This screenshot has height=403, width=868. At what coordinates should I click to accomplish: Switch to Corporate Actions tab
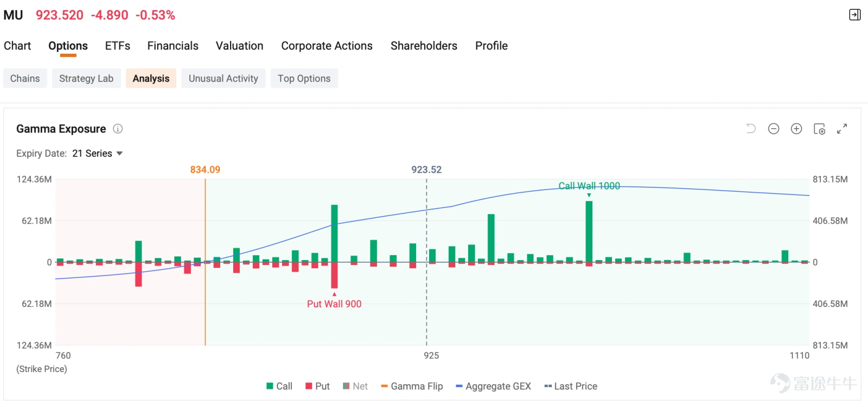click(327, 46)
